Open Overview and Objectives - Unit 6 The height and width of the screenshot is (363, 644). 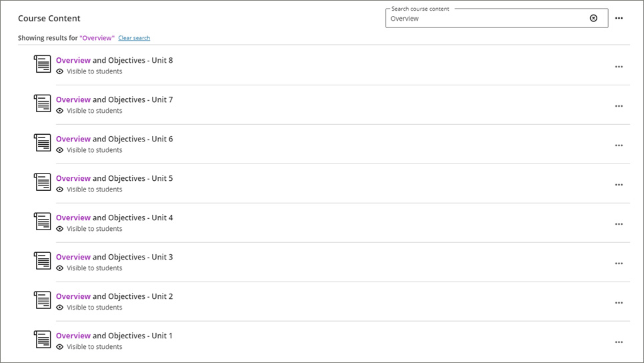click(x=114, y=139)
